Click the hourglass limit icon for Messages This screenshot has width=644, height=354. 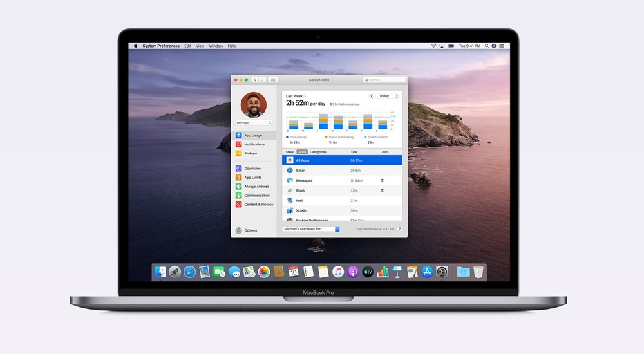click(x=382, y=181)
